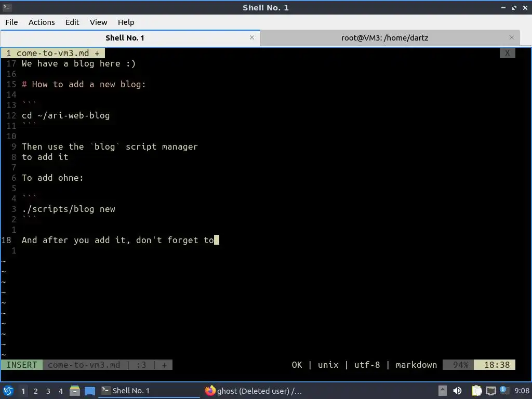Click the ':3' entry in the status line
The height and width of the screenshot is (399, 532).
(x=141, y=365)
